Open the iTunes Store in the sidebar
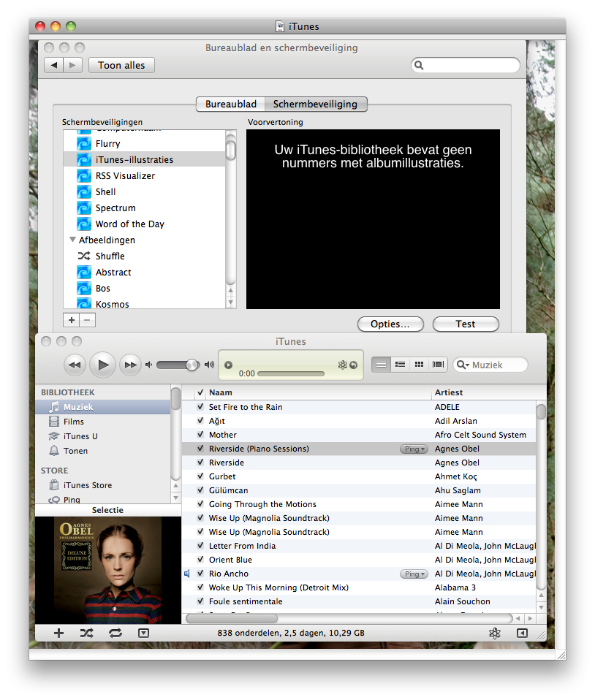Image resolution: width=595 pixels, height=700 pixels. click(103, 485)
